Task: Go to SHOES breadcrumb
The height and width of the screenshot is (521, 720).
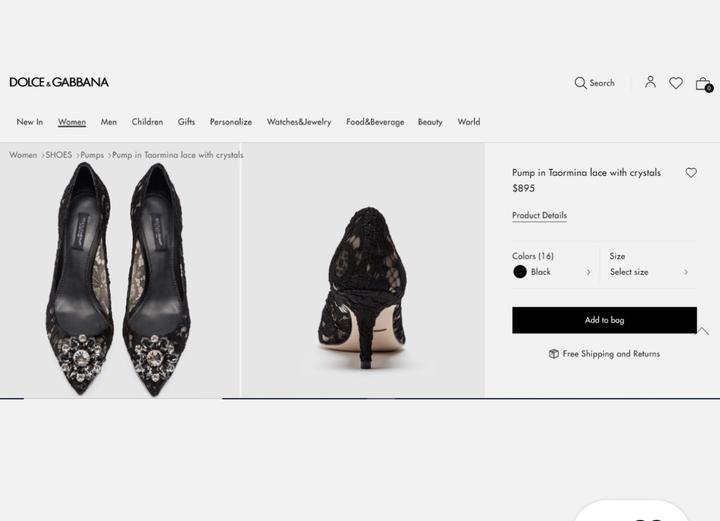Action: [59, 155]
